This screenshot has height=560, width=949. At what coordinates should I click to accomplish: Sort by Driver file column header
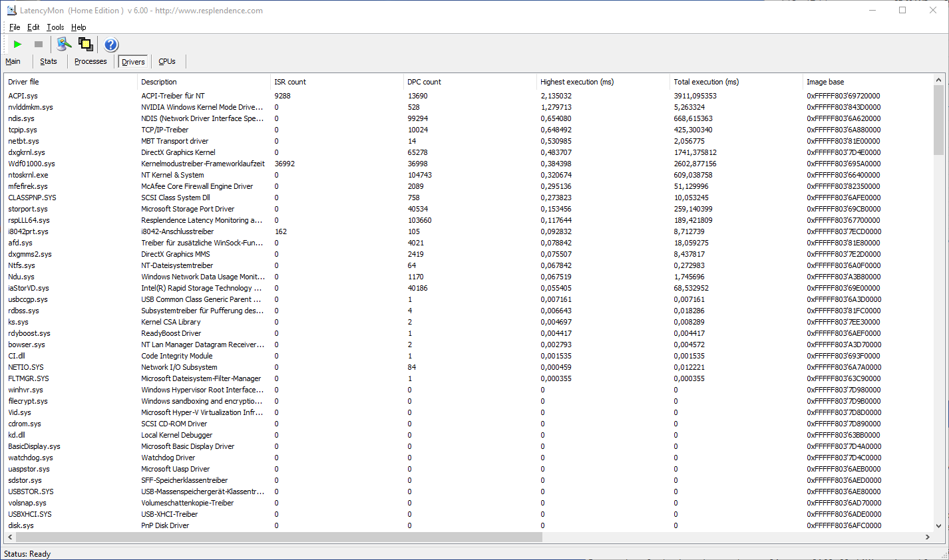click(71, 82)
